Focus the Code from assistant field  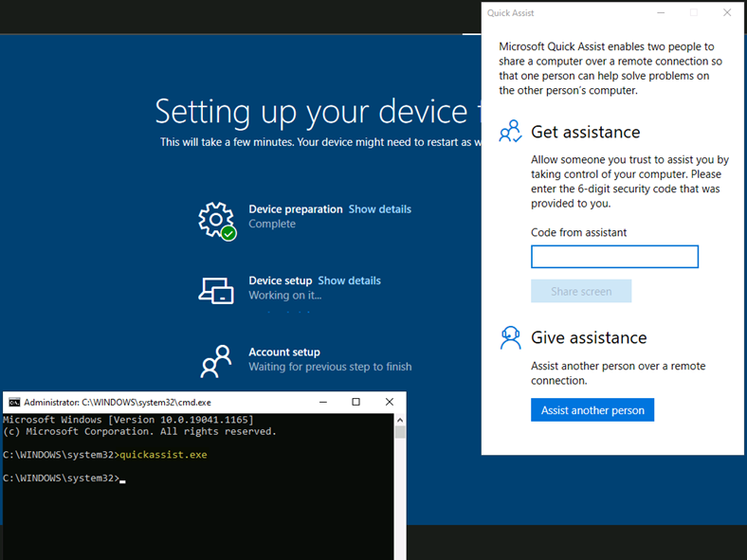click(614, 257)
